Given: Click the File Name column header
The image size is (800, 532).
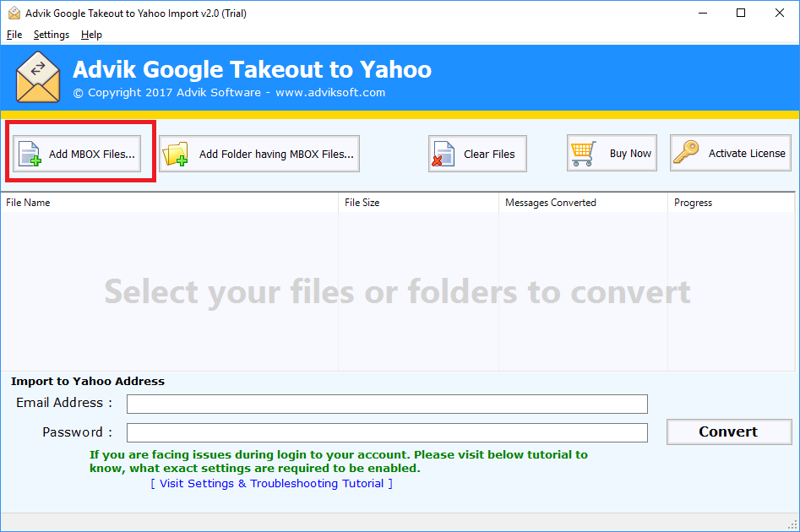Looking at the screenshot, I should (x=170, y=203).
